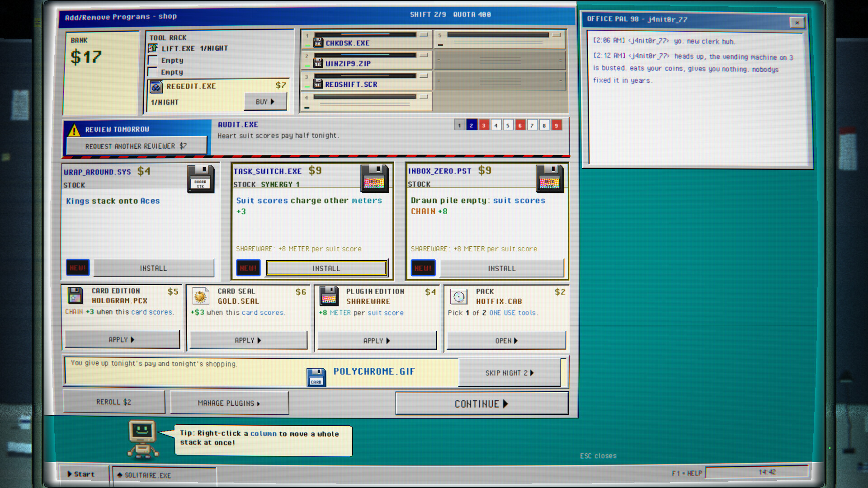The width and height of the screenshot is (868, 488).
Task: Click the review warning triangle icon
Action: pos(74,131)
